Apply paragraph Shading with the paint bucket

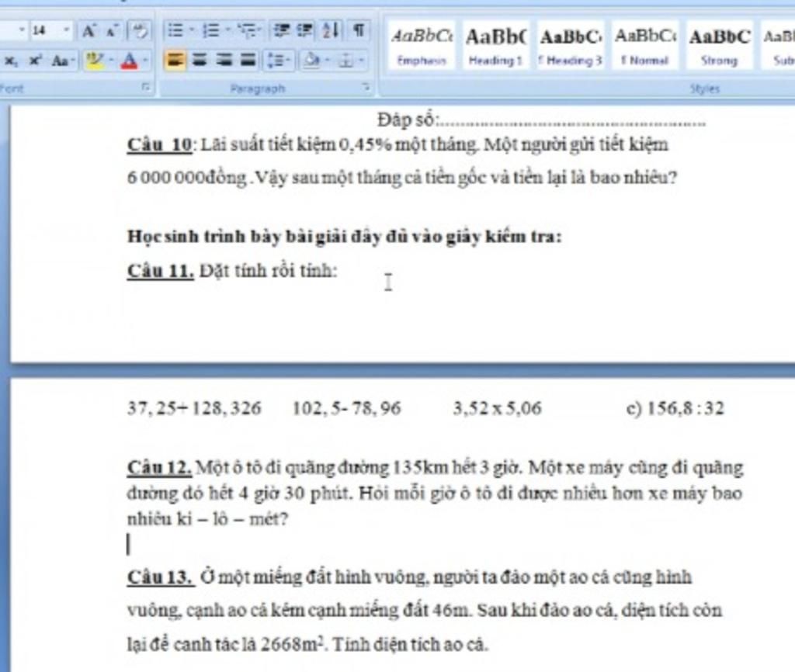tap(312, 61)
